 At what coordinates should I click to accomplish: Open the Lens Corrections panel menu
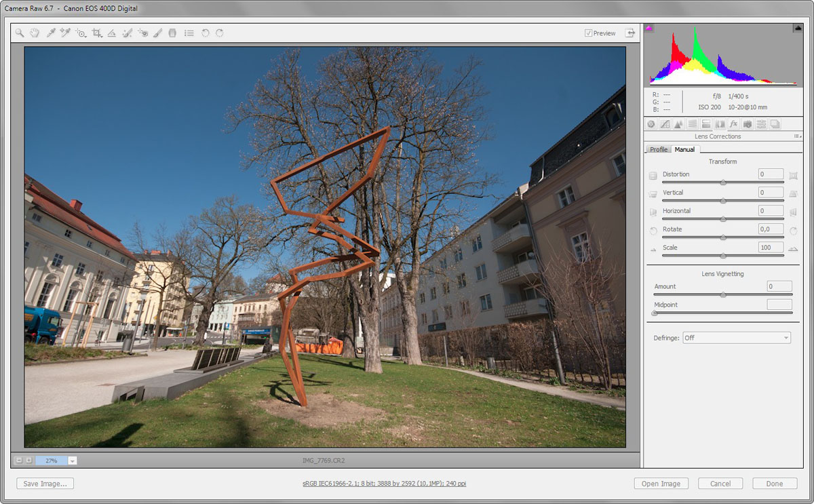(797, 136)
